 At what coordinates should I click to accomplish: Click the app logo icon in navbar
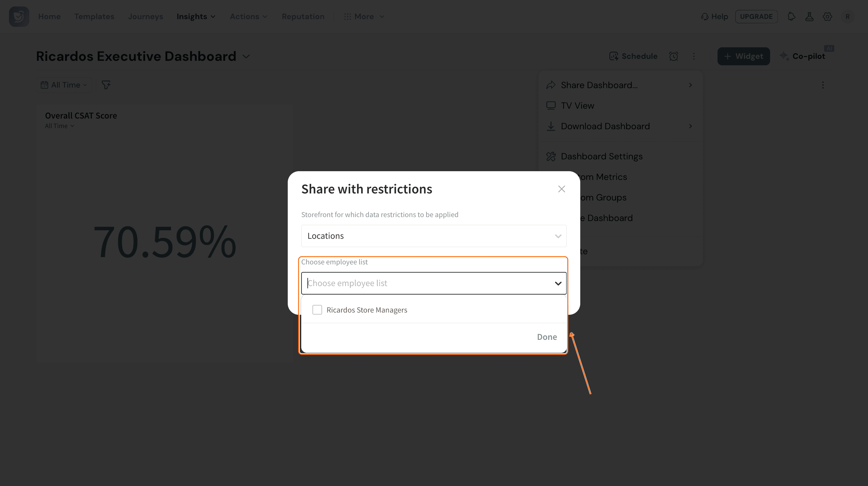point(19,17)
